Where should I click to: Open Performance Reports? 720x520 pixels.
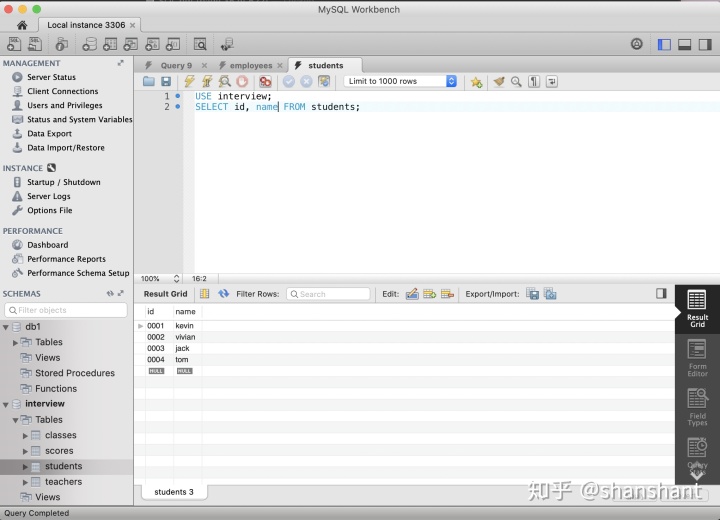pyautogui.click(x=66, y=259)
